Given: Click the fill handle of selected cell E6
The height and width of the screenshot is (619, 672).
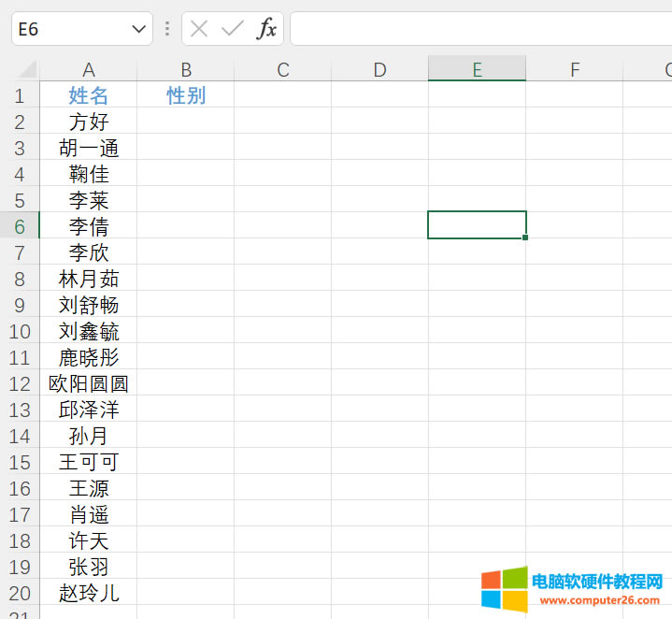Looking at the screenshot, I should tap(526, 238).
